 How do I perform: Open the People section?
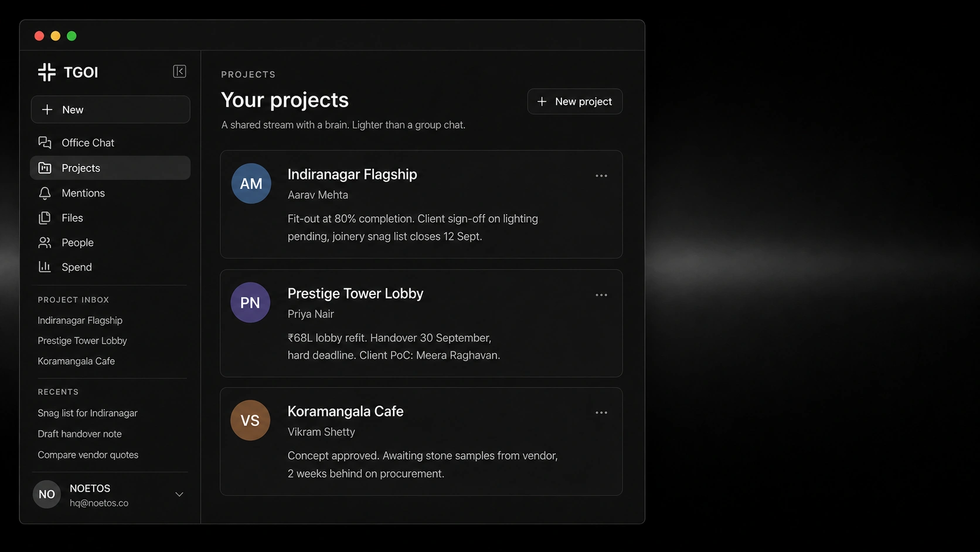(x=110, y=242)
